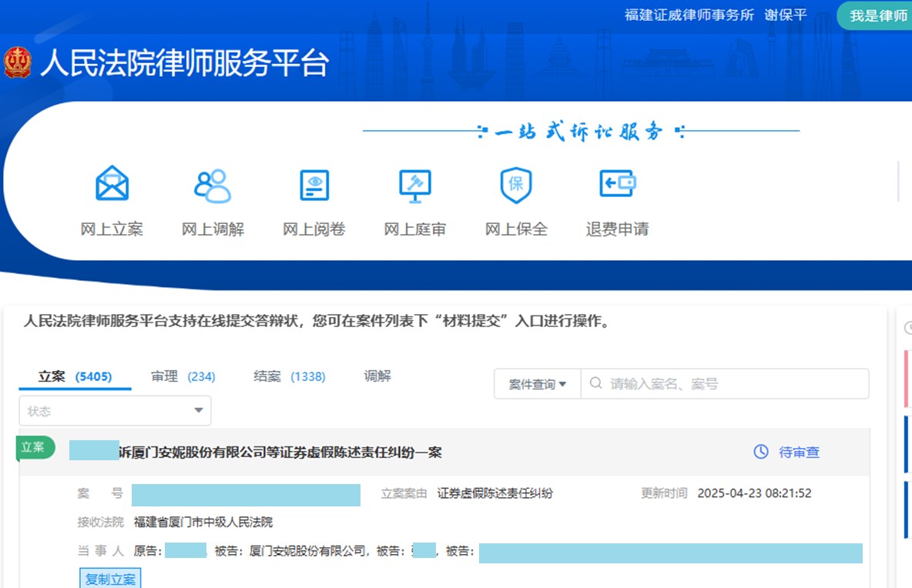
Task: Click the 人民法院律师服务平台 title
Action: point(184,62)
